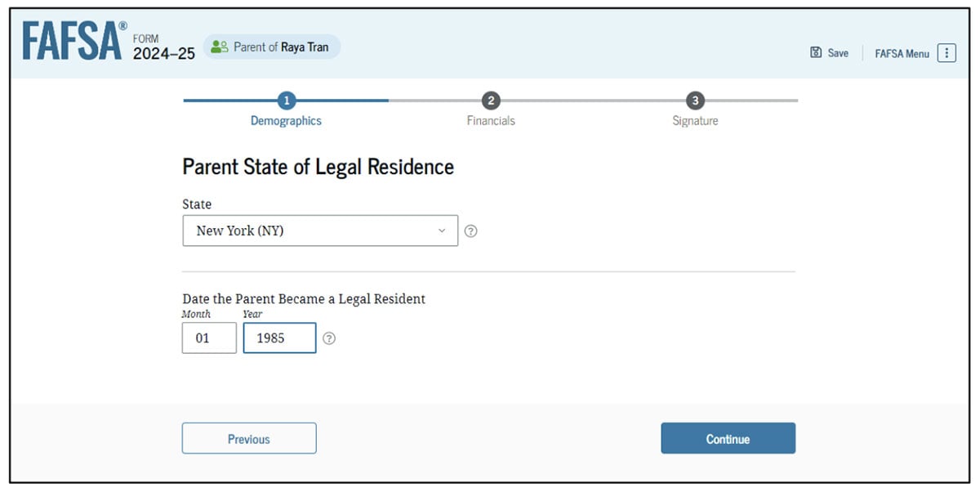Click the Parent State of Legal Residence heading

point(318,167)
